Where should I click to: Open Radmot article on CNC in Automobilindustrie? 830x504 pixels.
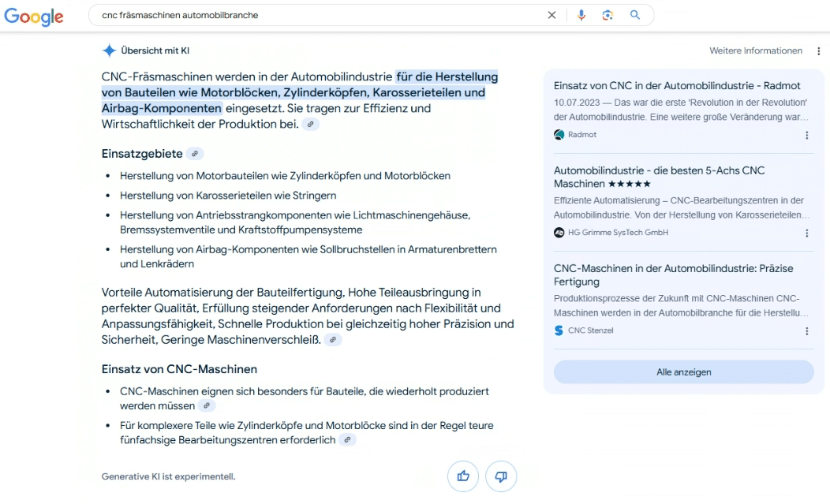677,86
